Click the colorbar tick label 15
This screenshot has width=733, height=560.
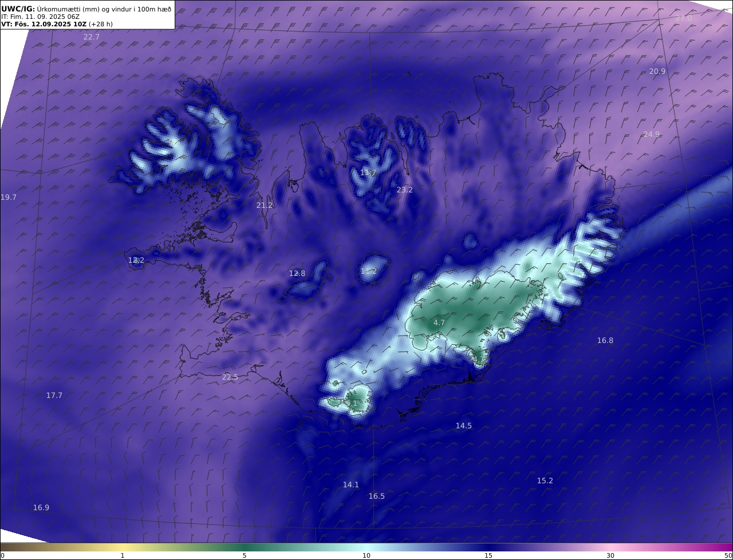click(488, 555)
